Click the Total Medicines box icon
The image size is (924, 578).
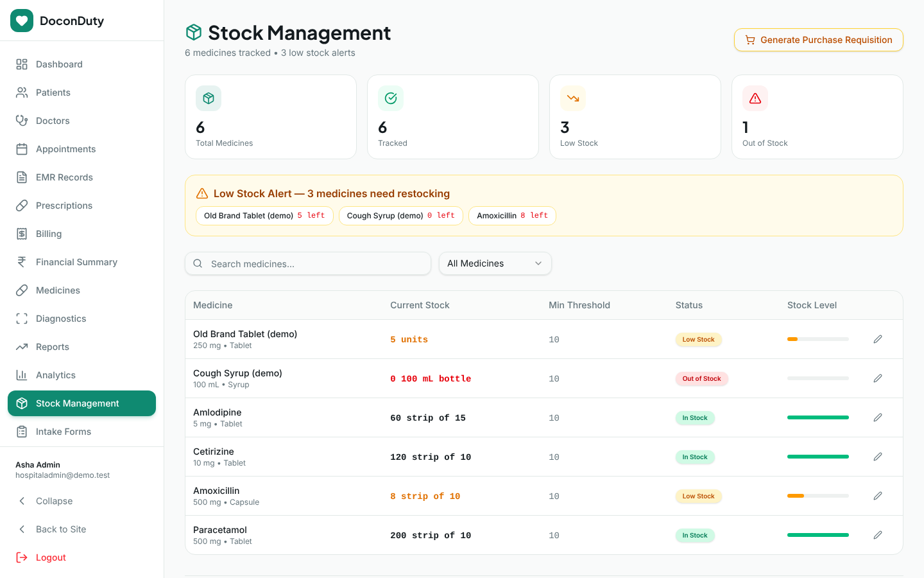209,98
